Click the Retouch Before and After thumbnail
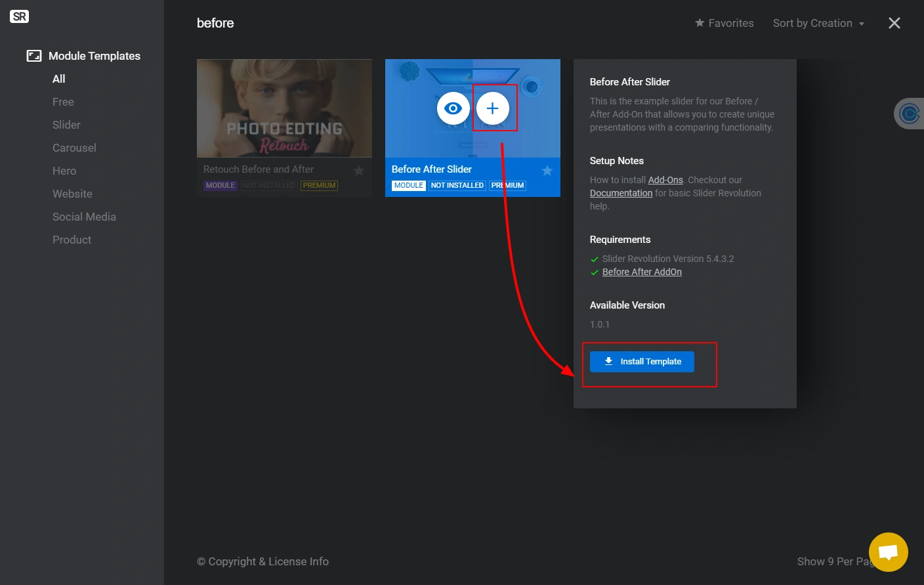 [x=284, y=108]
